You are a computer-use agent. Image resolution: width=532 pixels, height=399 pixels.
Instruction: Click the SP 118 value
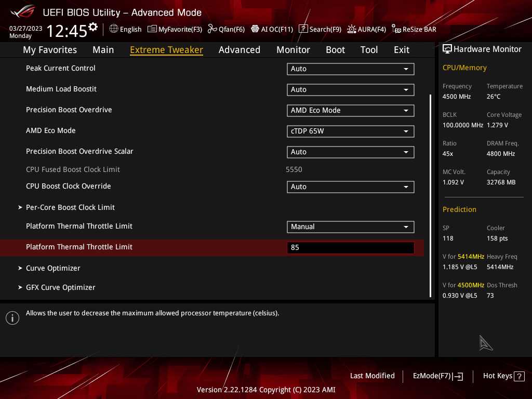pyautogui.click(x=448, y=238)
